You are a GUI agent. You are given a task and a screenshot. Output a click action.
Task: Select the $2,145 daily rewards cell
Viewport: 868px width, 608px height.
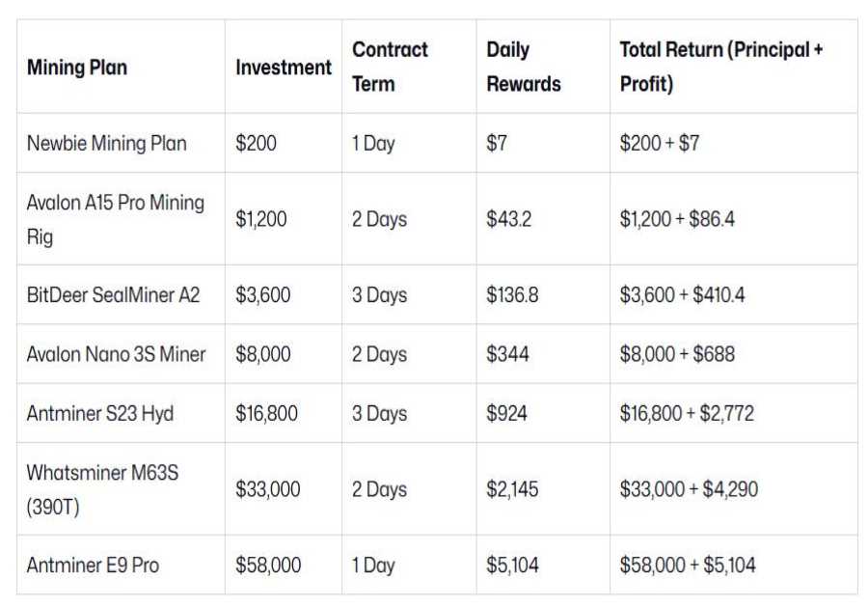(x=513, y=489)
